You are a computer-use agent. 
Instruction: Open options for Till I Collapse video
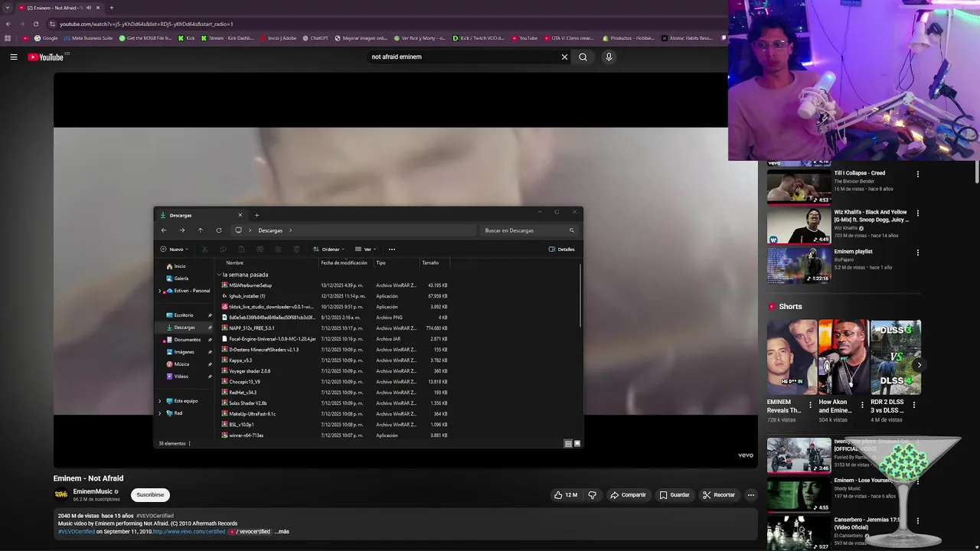918,174
